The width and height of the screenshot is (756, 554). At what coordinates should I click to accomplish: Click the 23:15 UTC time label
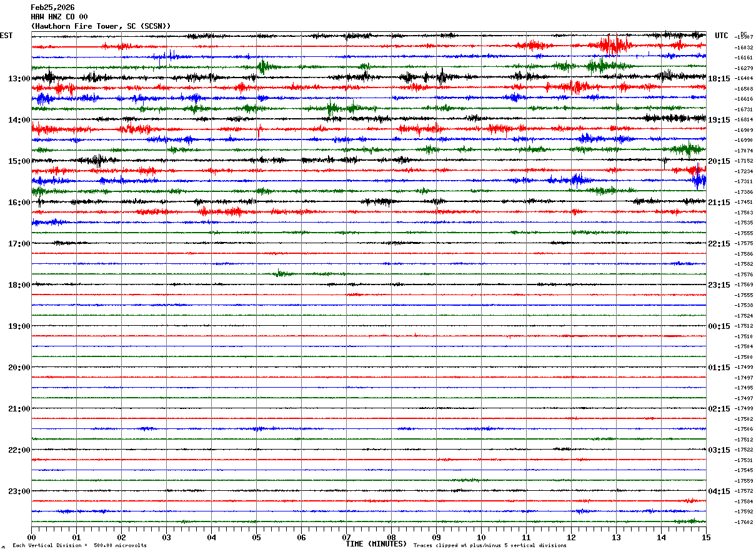click(719, 285)
